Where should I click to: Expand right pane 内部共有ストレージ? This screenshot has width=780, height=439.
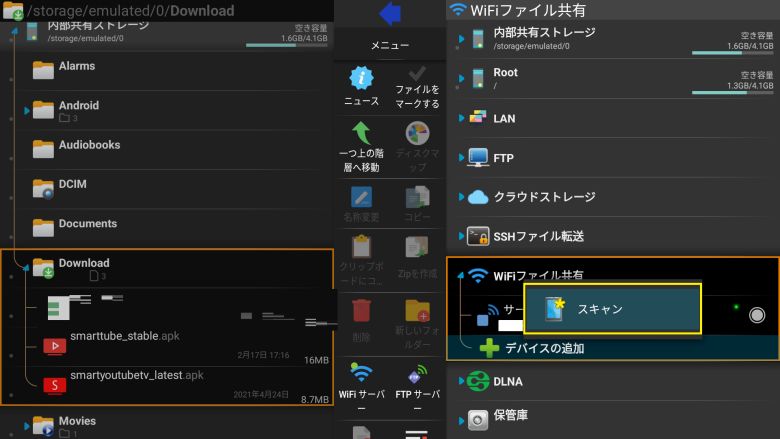(461, 39)
